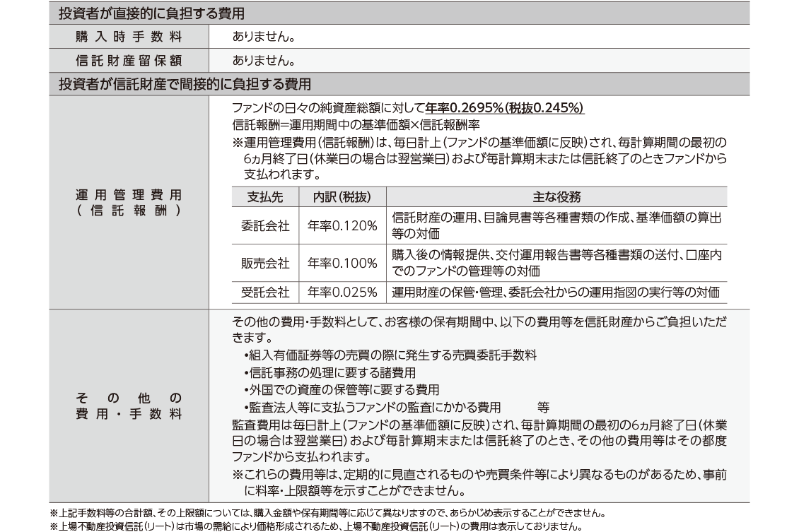This screenshot has height=532, width=799.
Task: Select the 受託会社 cell
Action: point(265,292)
